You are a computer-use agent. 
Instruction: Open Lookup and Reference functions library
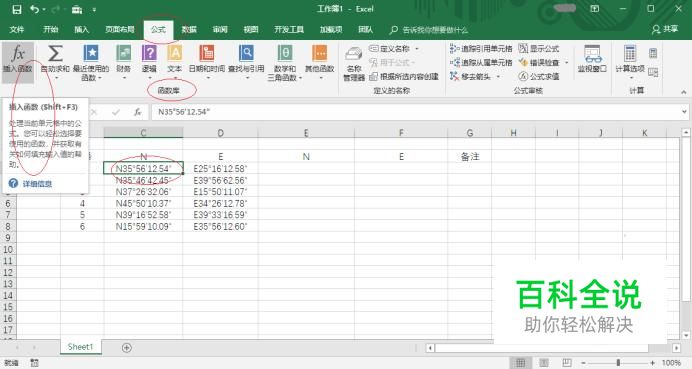tap(246, 61)
